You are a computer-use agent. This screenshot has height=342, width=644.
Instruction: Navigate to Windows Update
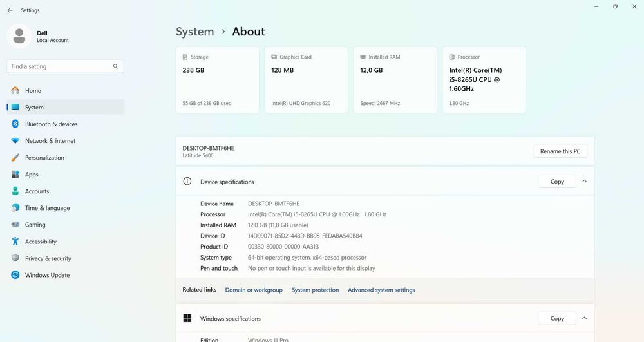(65, 275)
